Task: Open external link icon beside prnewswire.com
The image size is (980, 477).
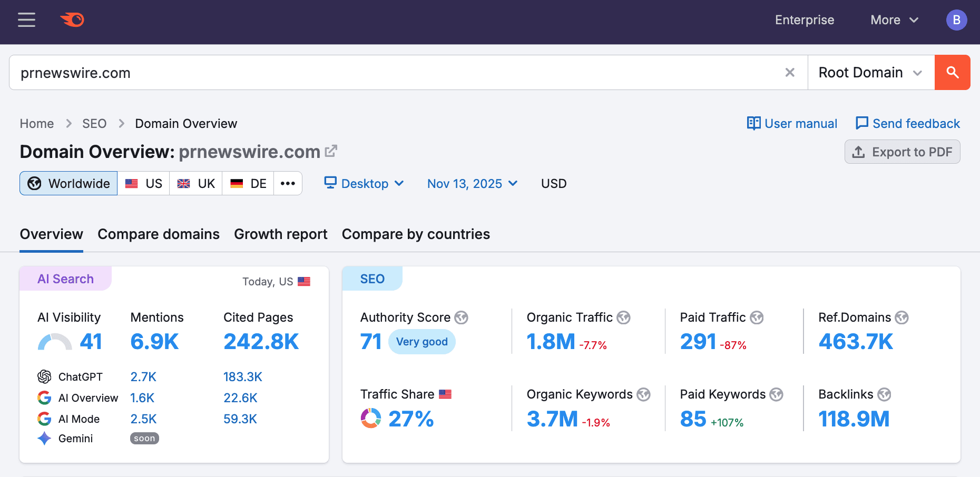Action: coord(331,151)
